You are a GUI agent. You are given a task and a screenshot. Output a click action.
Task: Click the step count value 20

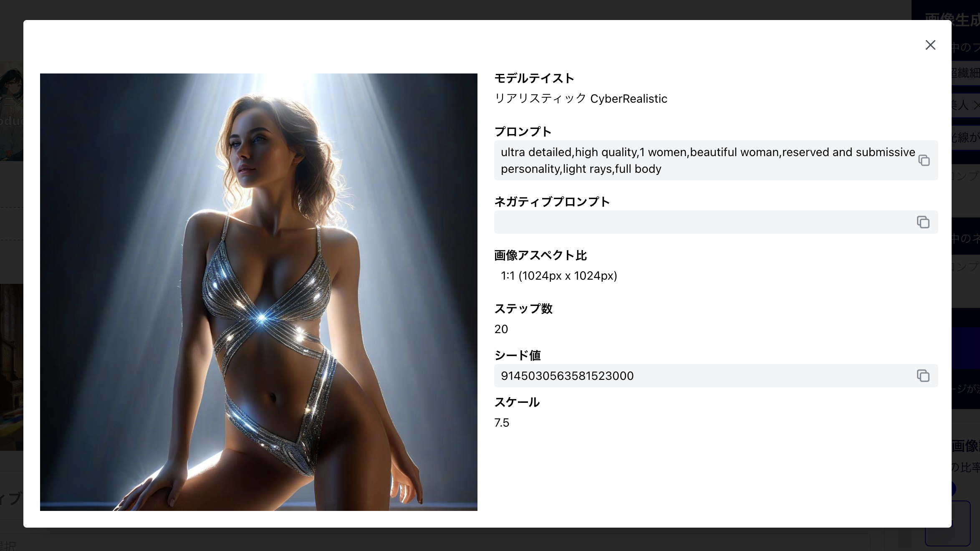[x=501, y=329]
